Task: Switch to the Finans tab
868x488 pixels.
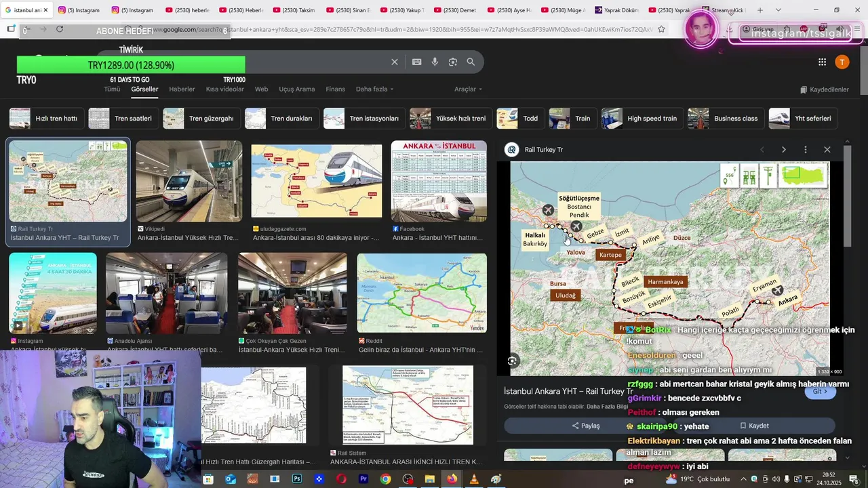Action: tap(335, 89)
